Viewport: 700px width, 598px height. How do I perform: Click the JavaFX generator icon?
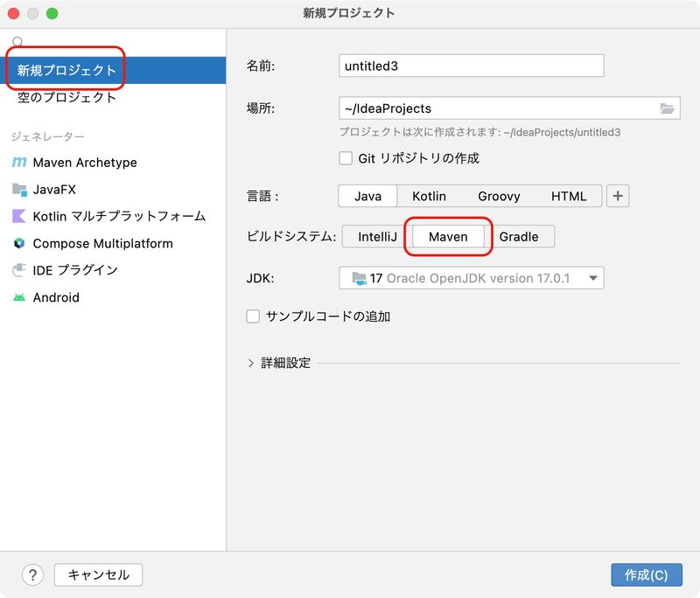tap(19, 190)
